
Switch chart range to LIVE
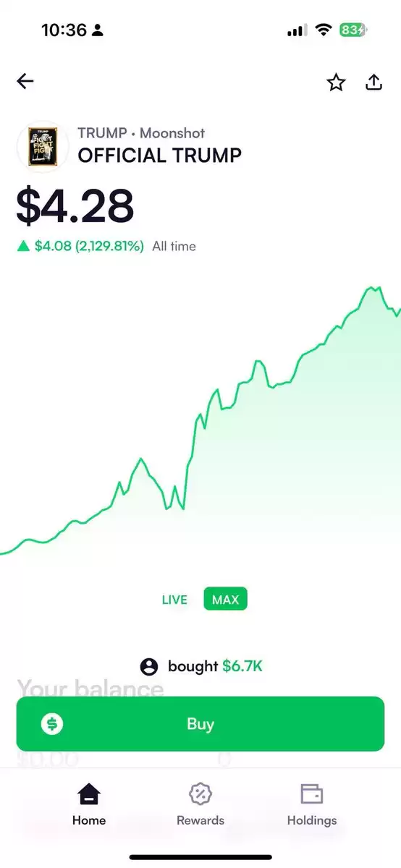pos(174,600)
